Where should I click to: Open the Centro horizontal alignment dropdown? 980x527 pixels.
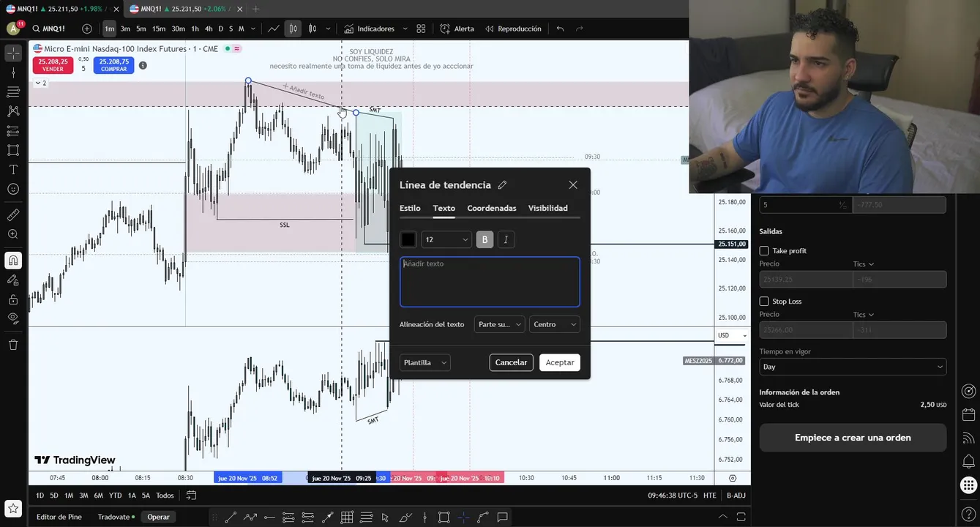(x=555, y=324)
